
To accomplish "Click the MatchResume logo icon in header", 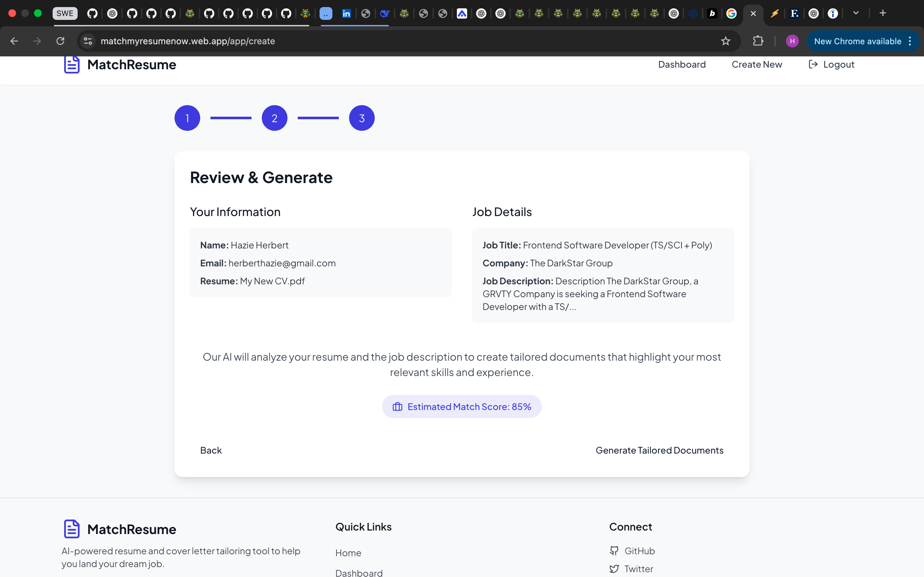I will point(72,64).
